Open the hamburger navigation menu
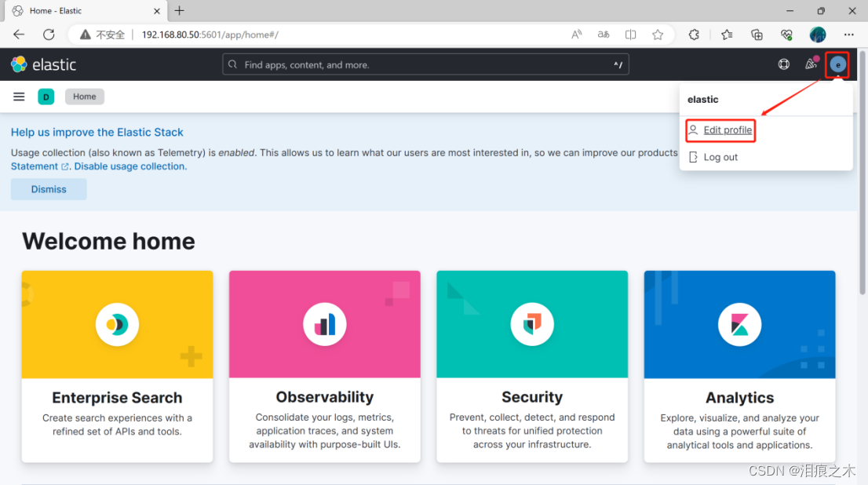 click(x=19, y=97)
